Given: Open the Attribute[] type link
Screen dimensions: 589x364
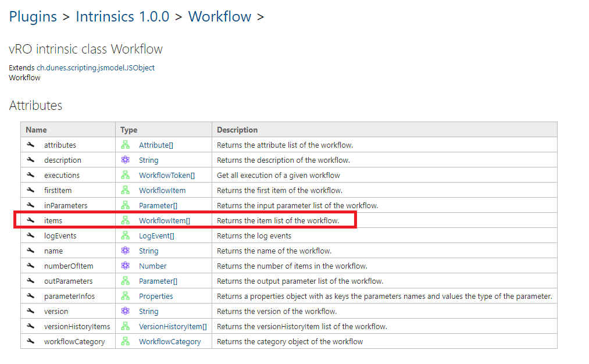Looking at the screenshot, I should tap(156, 145).
